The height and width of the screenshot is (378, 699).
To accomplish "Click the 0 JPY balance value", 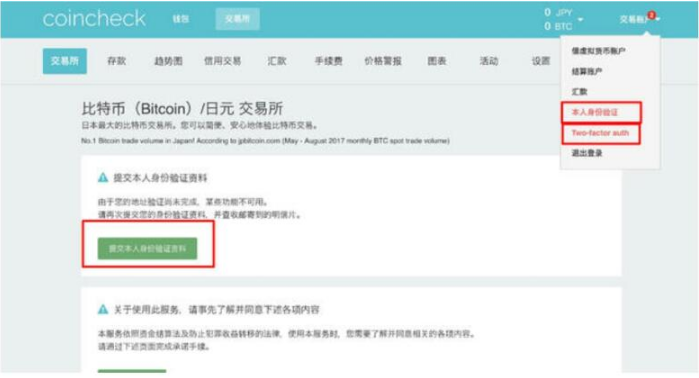I will [558, 12].
